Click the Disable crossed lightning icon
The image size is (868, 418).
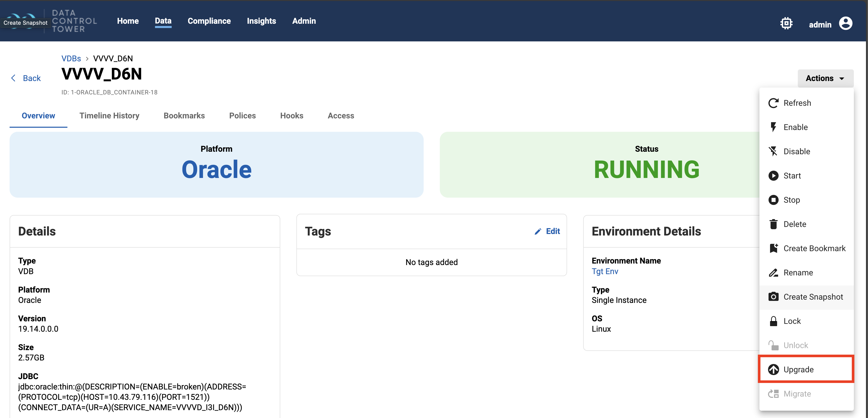773,151
